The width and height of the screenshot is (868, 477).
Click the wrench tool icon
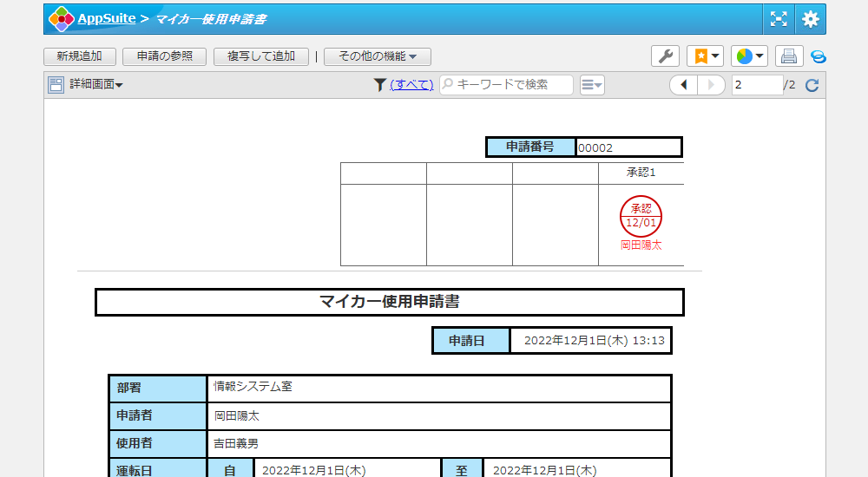click(x=665, y=56)
